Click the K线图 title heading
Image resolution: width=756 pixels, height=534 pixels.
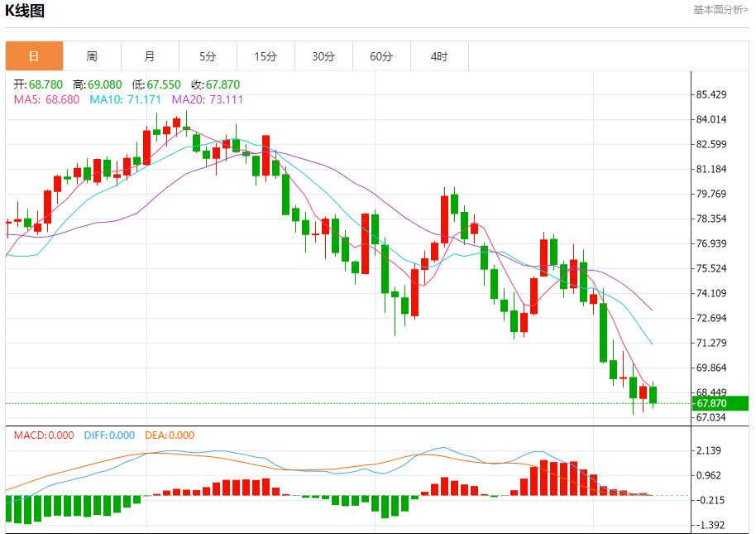pyautogui.click(x=26, y=11)
